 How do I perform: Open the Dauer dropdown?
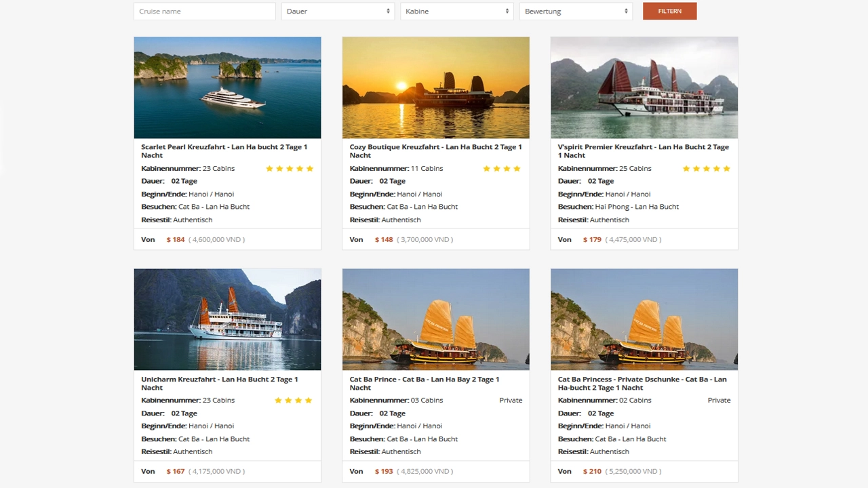click(338, 11)
